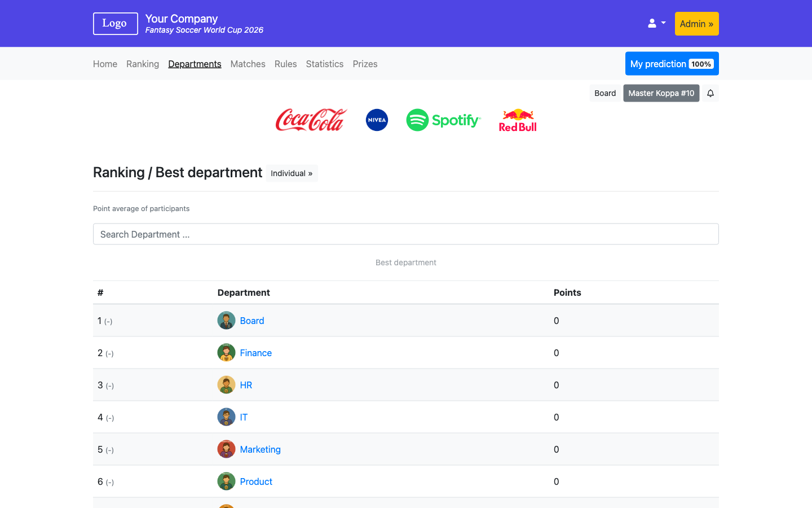Select the Nivea sponsor logo
812x508 pixels.
pos(376,120)
